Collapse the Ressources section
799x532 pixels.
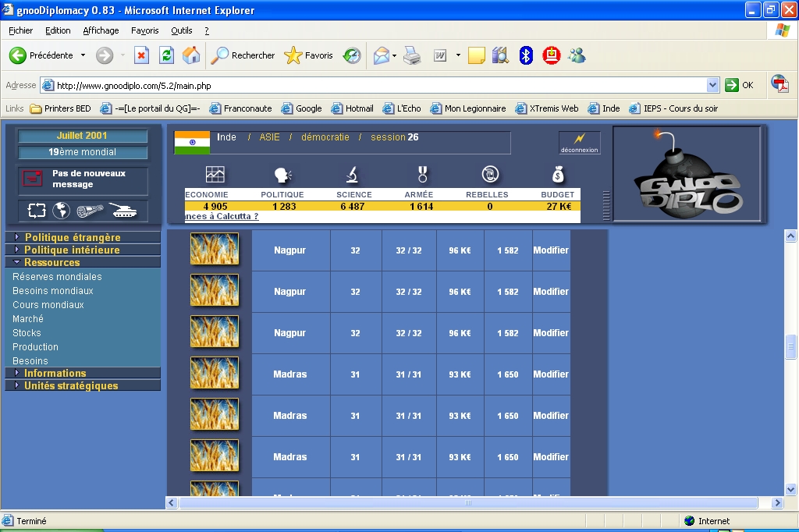click(x=51, y=262)
